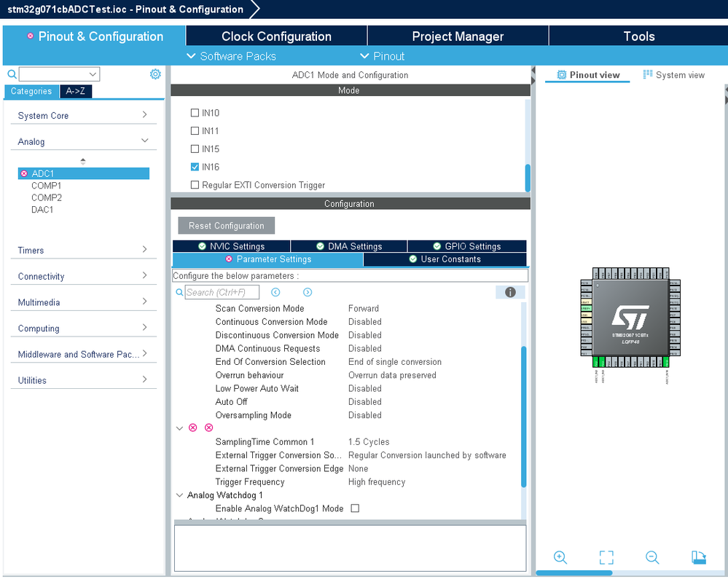Open the categories settings gear icon
The width and height of the screenshot is (728, 579).
(155, 74)
